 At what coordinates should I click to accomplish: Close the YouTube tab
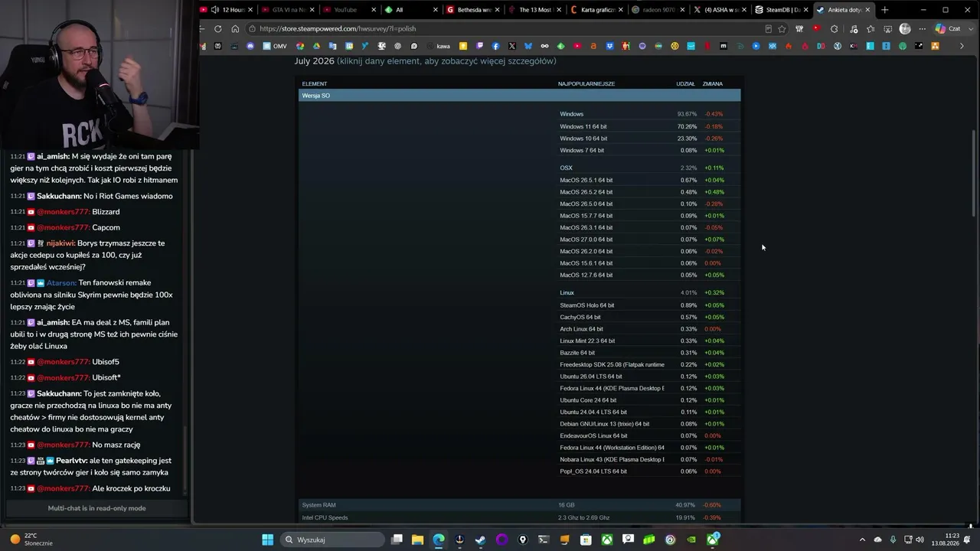(x=374, y=10)
